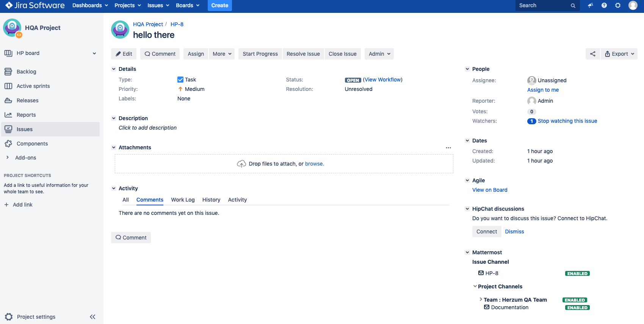Expand the HP board selector

(94, 53)
